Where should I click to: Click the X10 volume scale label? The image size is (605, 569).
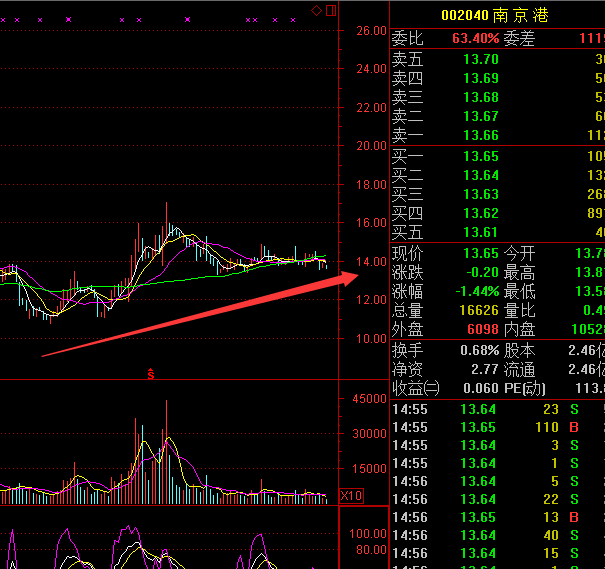[x=351, y=495]
